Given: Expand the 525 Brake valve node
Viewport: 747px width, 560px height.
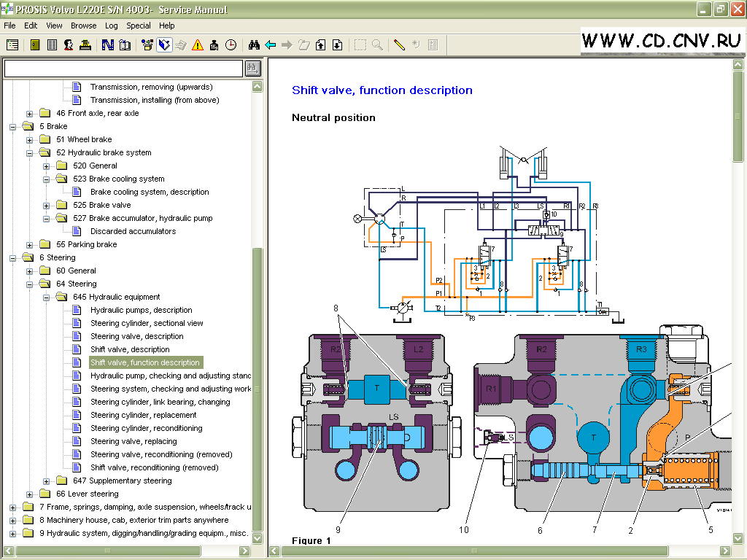Looking at the screenshot, I should point(46,206).
